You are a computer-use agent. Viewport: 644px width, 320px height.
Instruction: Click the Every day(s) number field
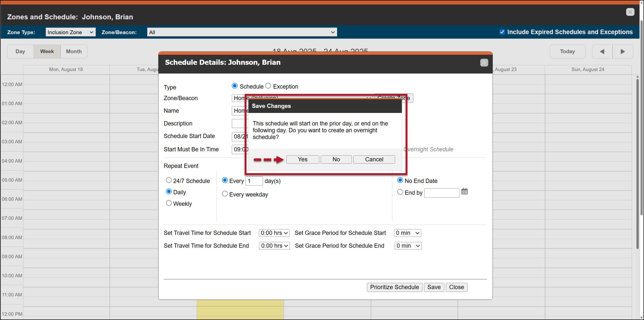pyautogui.click(x=254, y=181)
